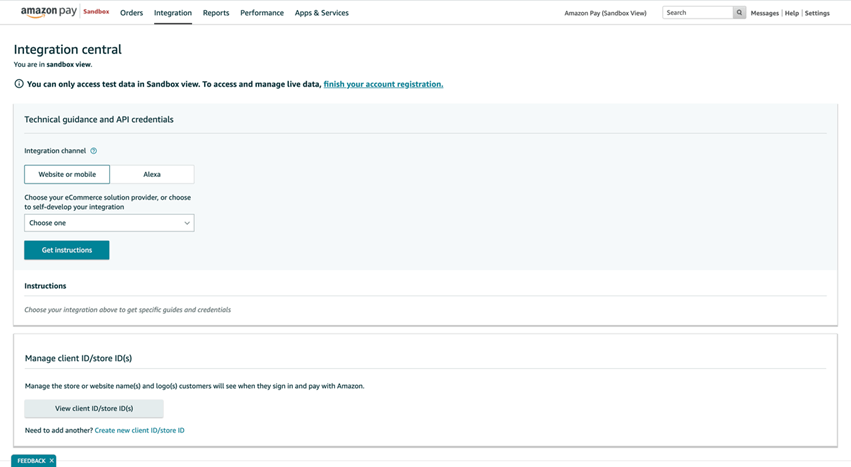Open Help link in header
This screenshot has height=467, width=851.
[792, 13]
